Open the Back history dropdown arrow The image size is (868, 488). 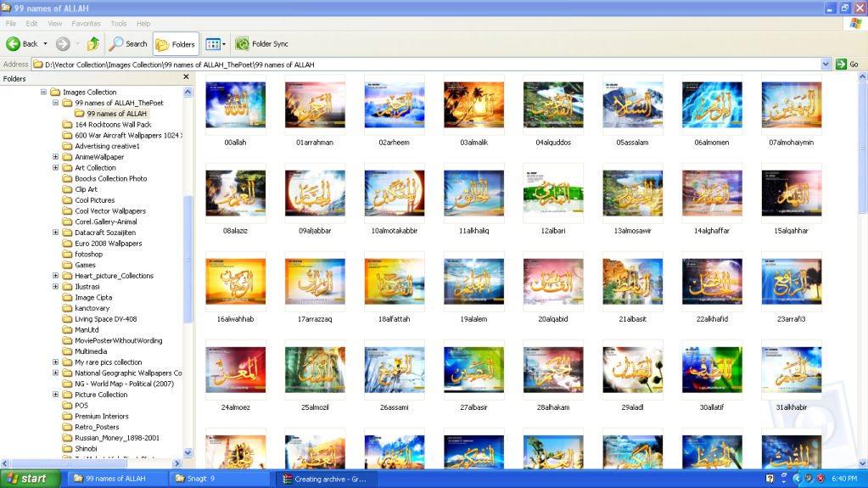tap(45, 44)
